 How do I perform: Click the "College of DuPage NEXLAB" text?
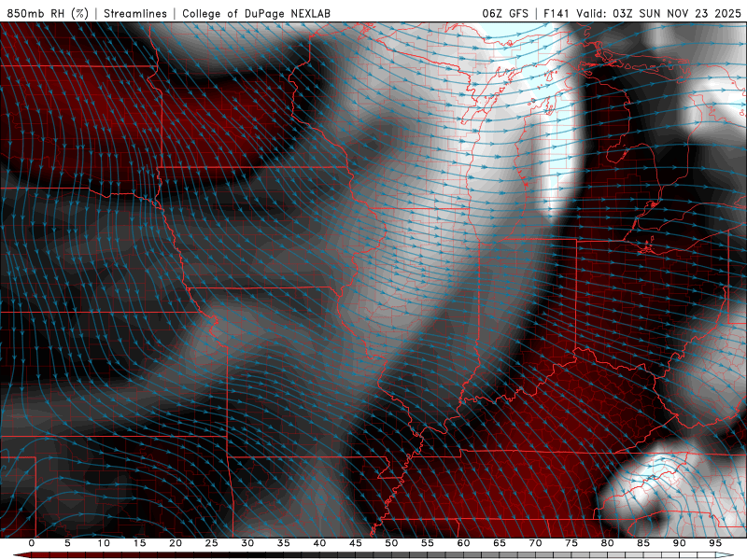coord(256,13)
